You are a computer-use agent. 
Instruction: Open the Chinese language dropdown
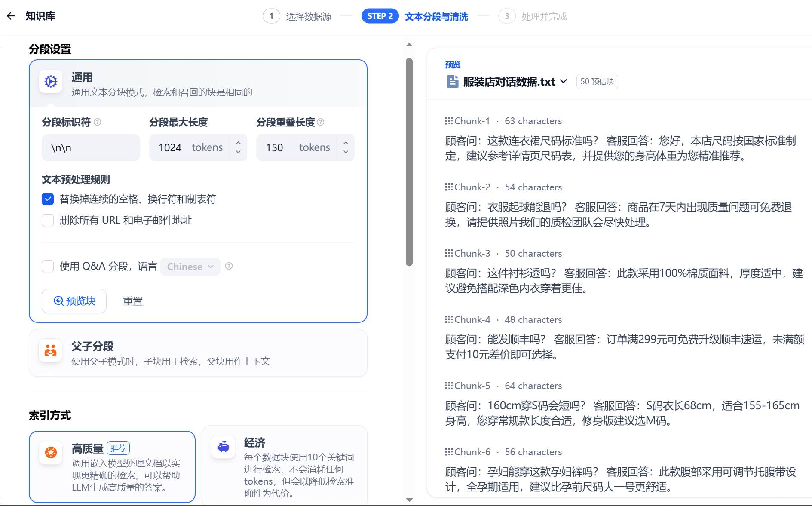[190, 267]
